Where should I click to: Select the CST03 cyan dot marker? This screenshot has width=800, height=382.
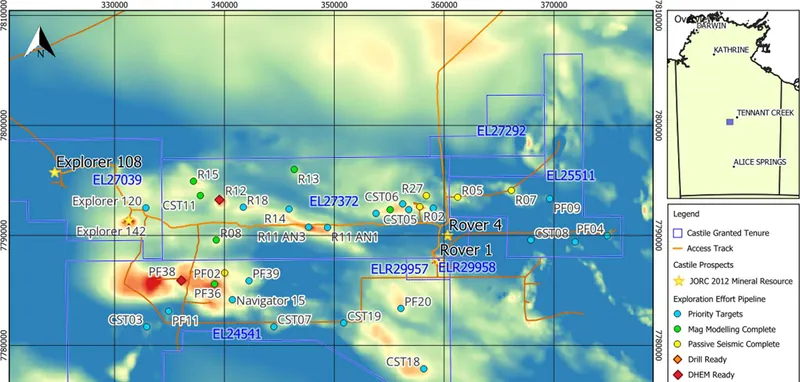point(146,326)
